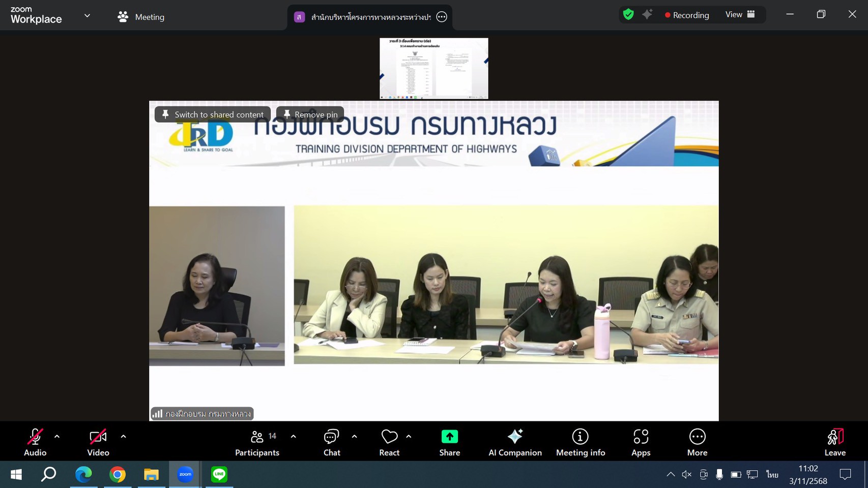Unmute the microphone with Audio button
Viewport: 868px width, 488px height.
click(x=35, y=442)
